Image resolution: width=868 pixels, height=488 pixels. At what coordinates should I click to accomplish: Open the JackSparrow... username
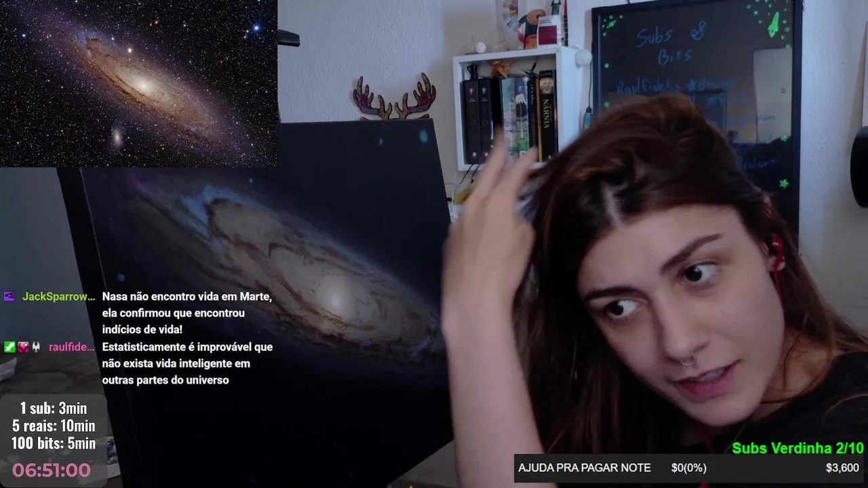click(x=59, y=296)
